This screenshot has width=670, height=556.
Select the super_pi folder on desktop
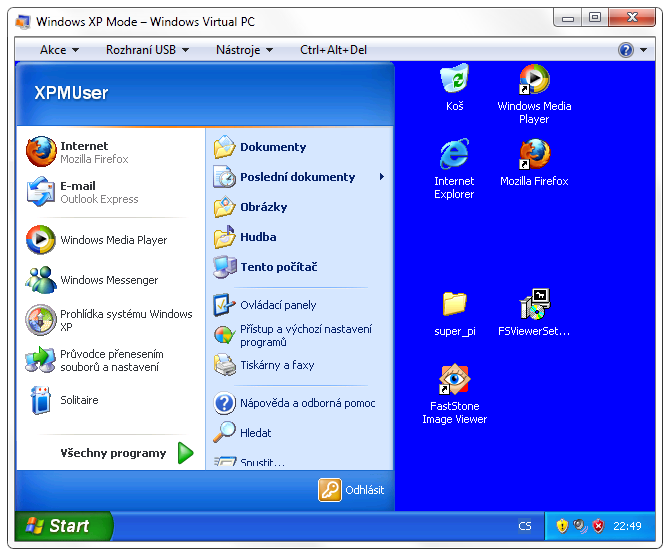pos(454,314)
